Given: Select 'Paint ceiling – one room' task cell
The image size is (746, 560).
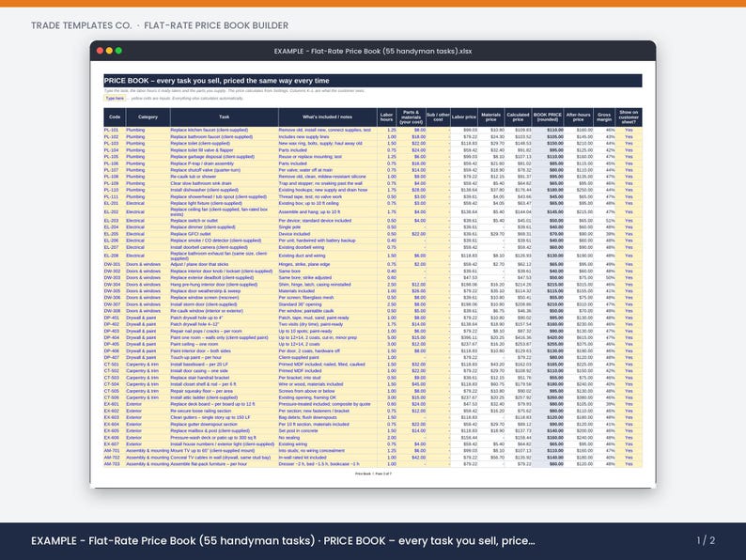Looking at the screenshot, I should (x=225, y=344).
